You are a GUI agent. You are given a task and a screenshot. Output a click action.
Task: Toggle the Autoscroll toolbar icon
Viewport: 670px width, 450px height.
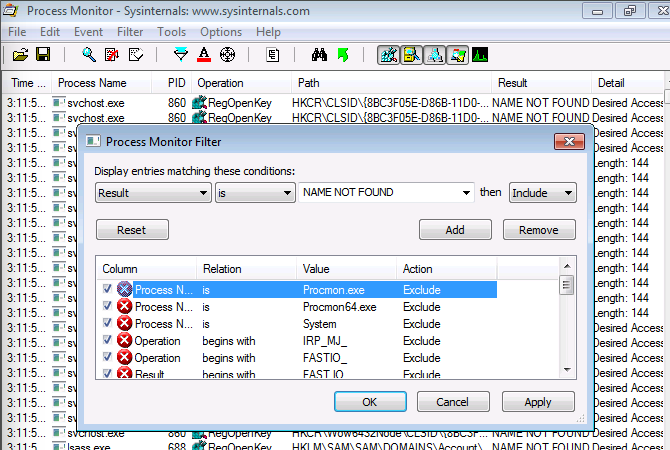click(112, 55)
